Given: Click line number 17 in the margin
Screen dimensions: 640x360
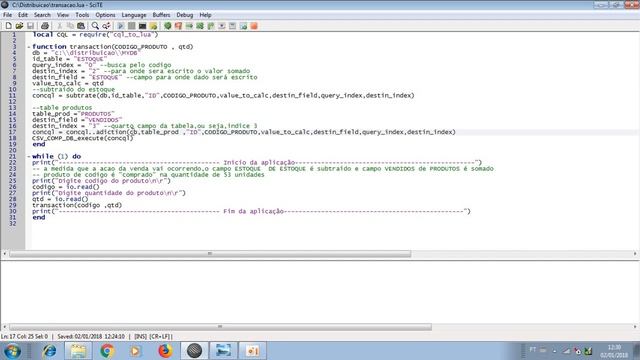Looking at the screenshot, I should point(12,132).
